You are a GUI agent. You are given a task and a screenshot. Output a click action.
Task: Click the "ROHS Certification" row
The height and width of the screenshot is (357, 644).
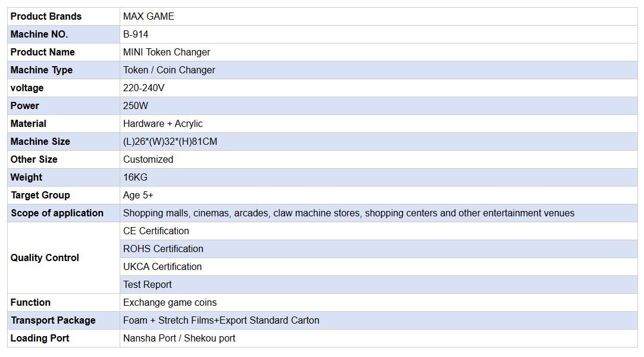(163, 249)
